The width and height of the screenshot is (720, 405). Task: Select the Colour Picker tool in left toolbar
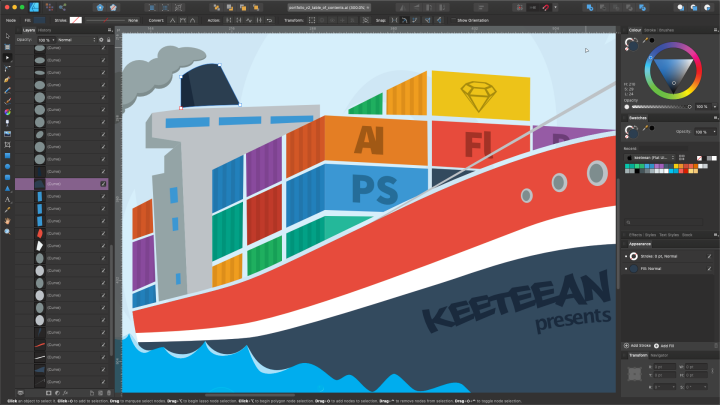[x=7, y=210]
